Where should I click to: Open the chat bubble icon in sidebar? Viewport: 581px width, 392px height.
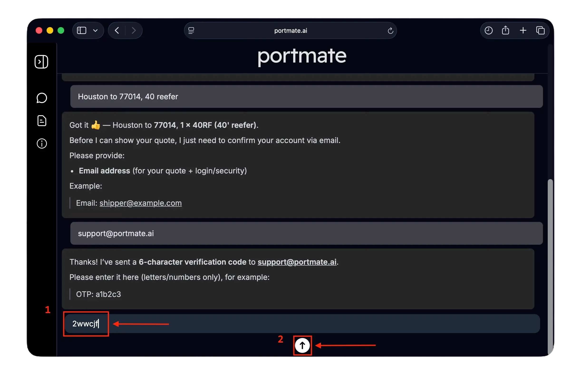click(42, 98)
